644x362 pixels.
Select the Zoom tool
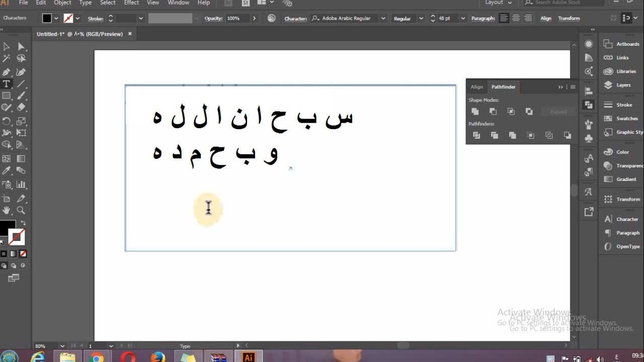21,210
